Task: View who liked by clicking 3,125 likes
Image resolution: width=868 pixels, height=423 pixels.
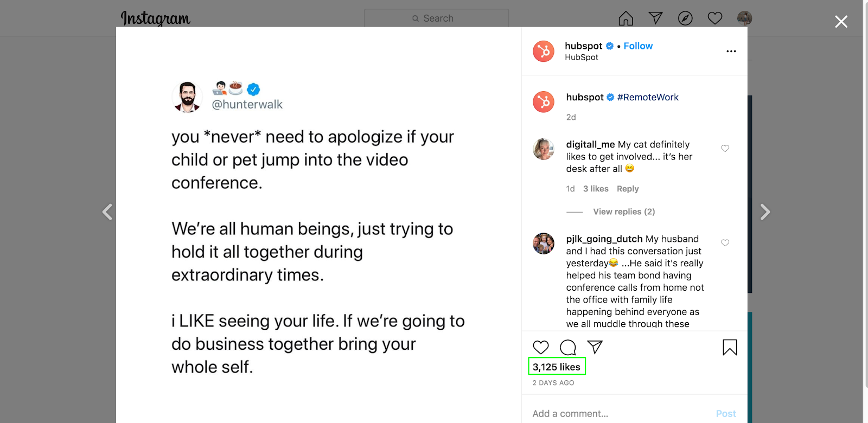Action: [556, 367]
